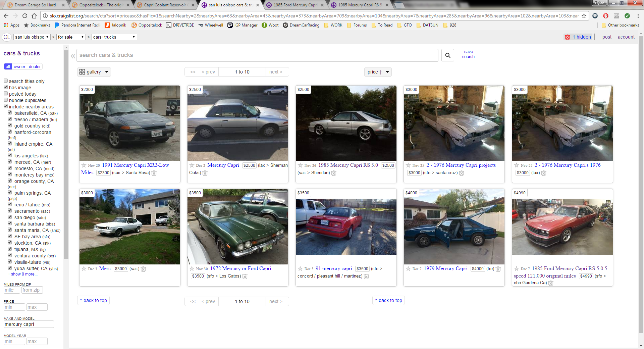
Task: Click the sidebar filter scrollbar
Action: pos(66,154)
